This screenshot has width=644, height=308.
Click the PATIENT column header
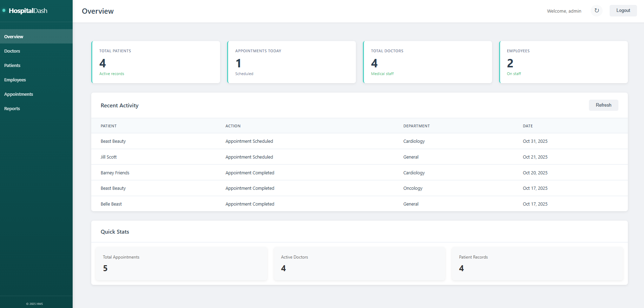click(108, 126)
